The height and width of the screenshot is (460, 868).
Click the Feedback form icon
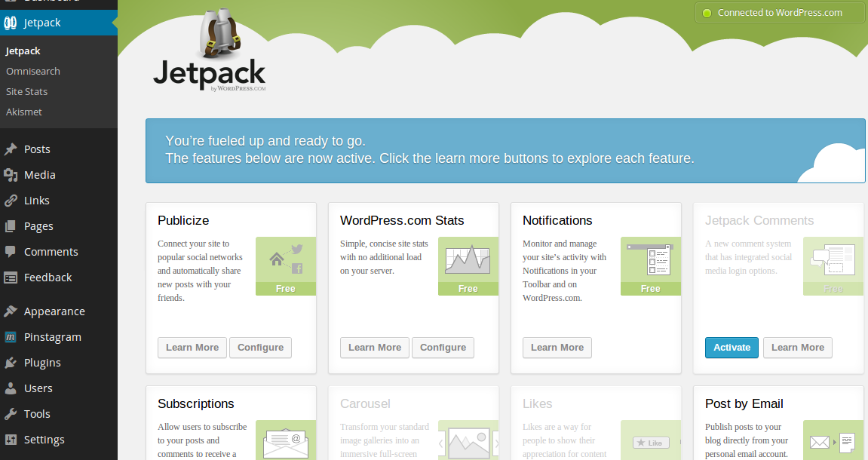[11, 278]
